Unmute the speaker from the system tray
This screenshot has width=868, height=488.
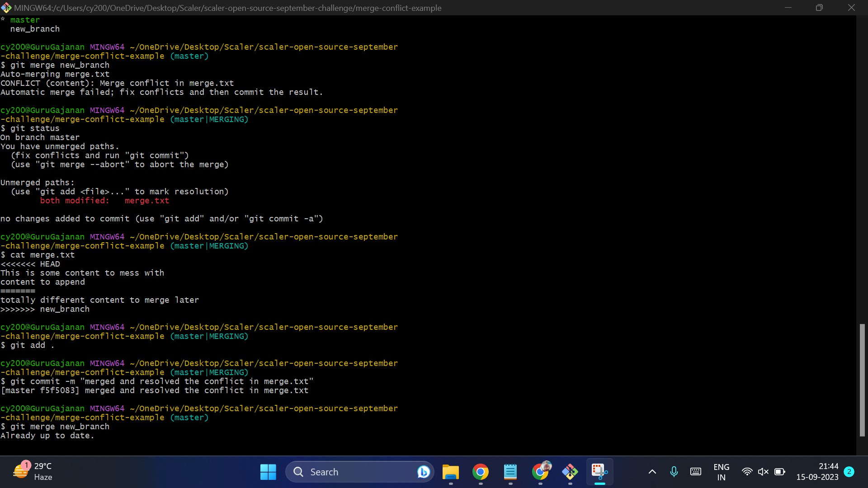coord(763,471)
